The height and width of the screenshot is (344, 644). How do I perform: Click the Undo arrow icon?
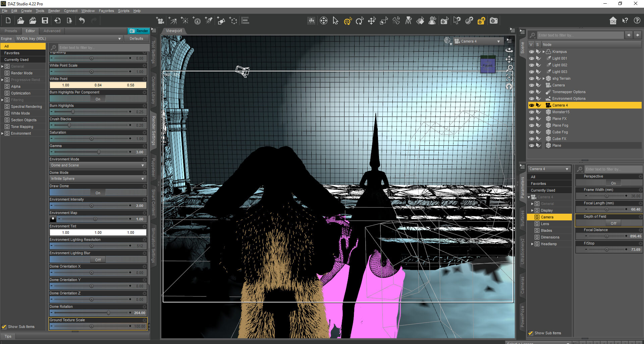tap(82, 20)
